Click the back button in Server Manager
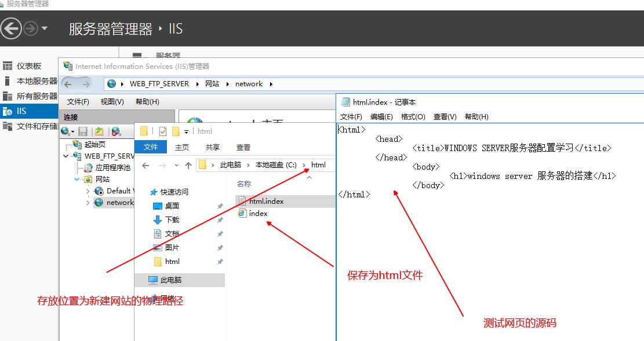Viewport: 644px width, 341px height. coord(11,28)
